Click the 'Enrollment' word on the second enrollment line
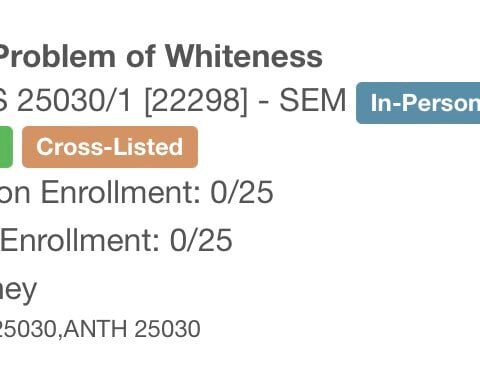 tap(80, 240)
